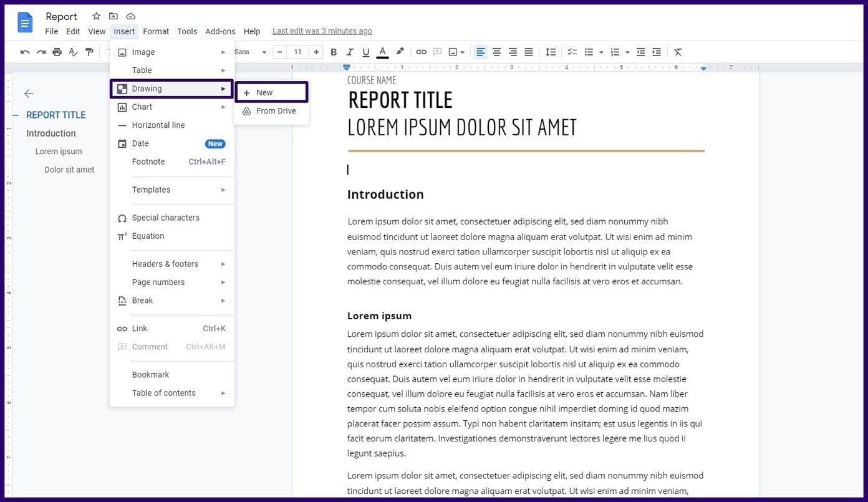Open the Format menu

156,31
